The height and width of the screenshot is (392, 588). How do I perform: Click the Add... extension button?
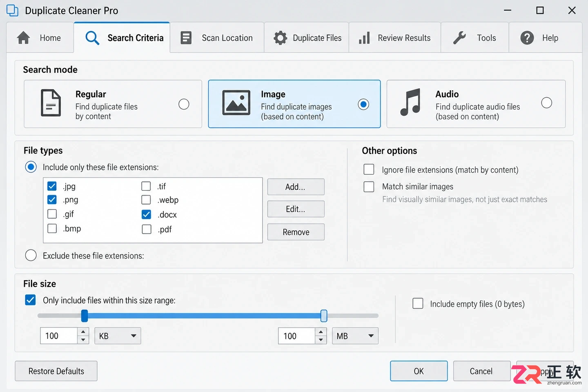[296, 187]
